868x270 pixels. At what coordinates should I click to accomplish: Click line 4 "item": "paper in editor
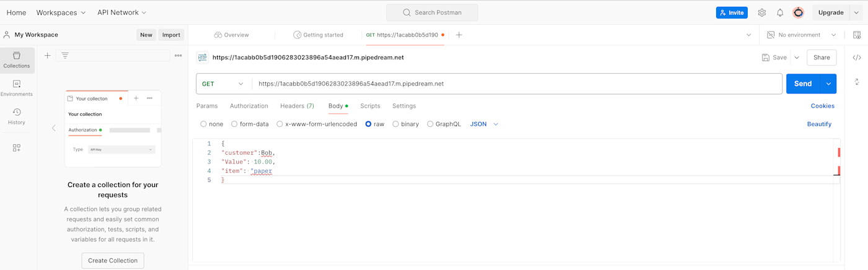[x=247, y=171]
